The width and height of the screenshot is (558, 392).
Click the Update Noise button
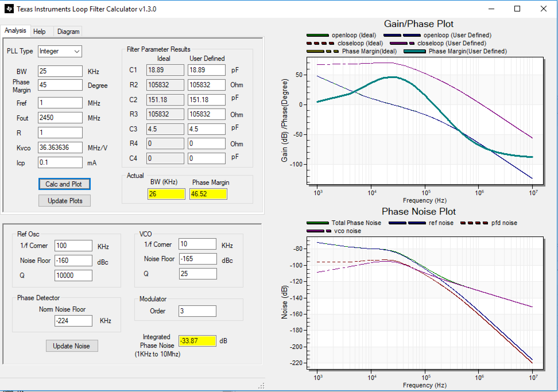coord(72,346)
